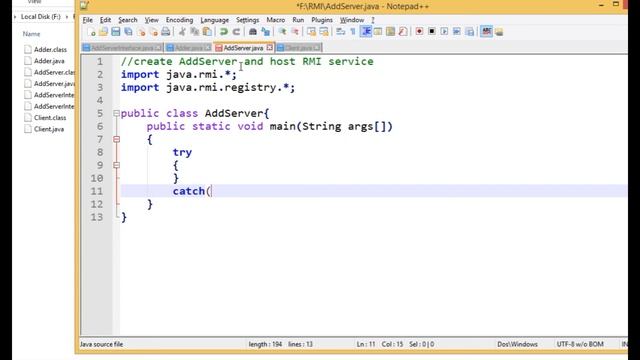Save the recorded macro icon

tap(469, 32)
